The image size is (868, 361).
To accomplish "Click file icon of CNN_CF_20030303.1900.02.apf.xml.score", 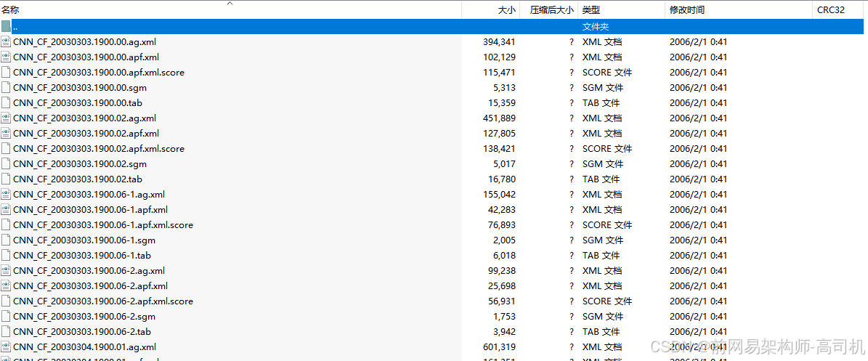I will tap(6, 149).
